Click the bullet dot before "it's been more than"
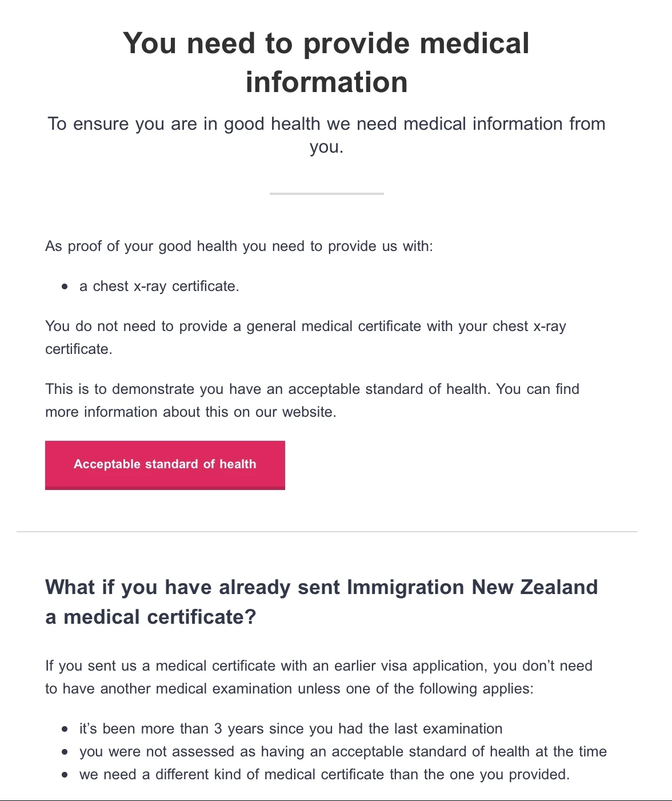 click(x=65, y=730)
